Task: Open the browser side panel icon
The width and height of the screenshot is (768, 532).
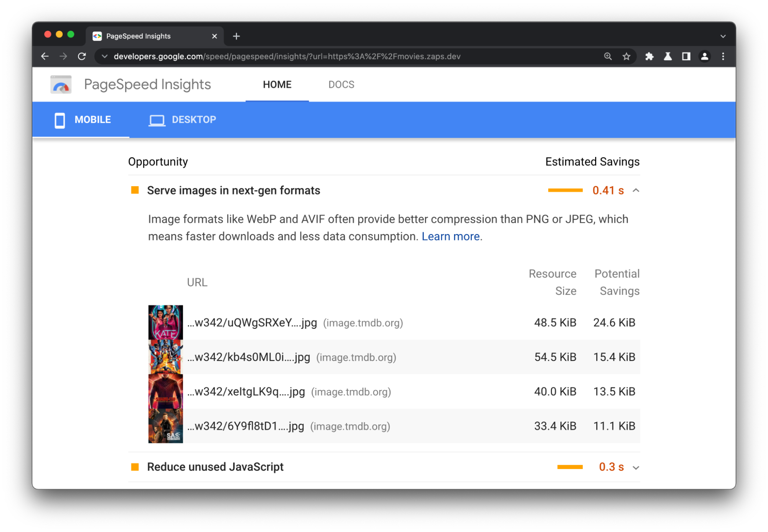Action: pyautogui.click(x=686, y=56)
